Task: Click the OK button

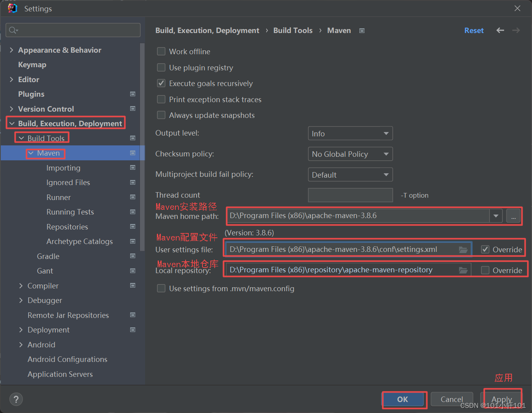Action: pyautogui.click(x=403, y=399)
